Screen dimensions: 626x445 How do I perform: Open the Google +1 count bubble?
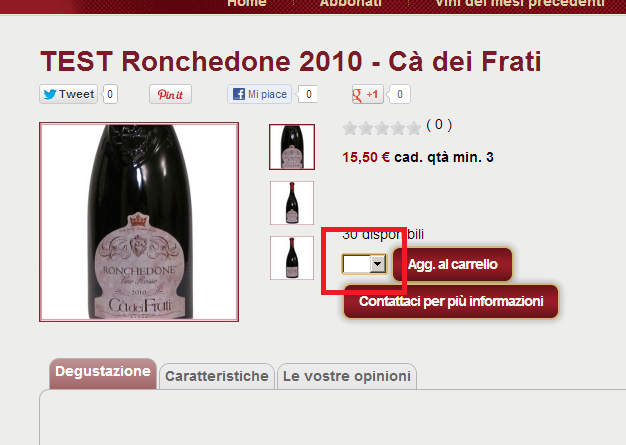click(400, 94)
